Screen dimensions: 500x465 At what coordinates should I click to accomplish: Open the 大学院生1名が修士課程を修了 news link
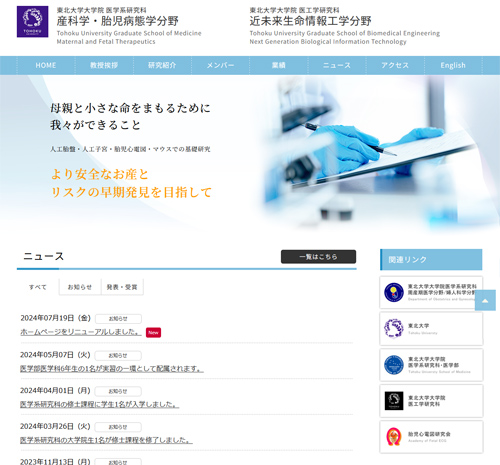(106, 440)
